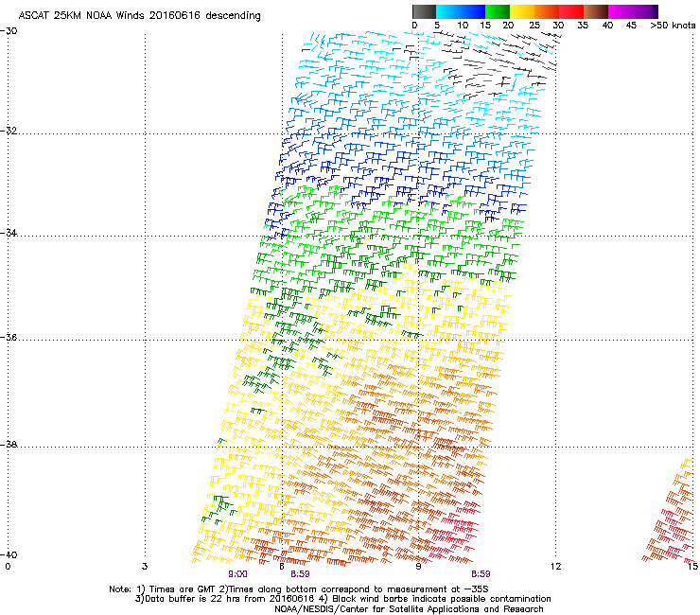
Task: Click the gray 0-5 knots legend color segment
Action: (x=424, y=11)
